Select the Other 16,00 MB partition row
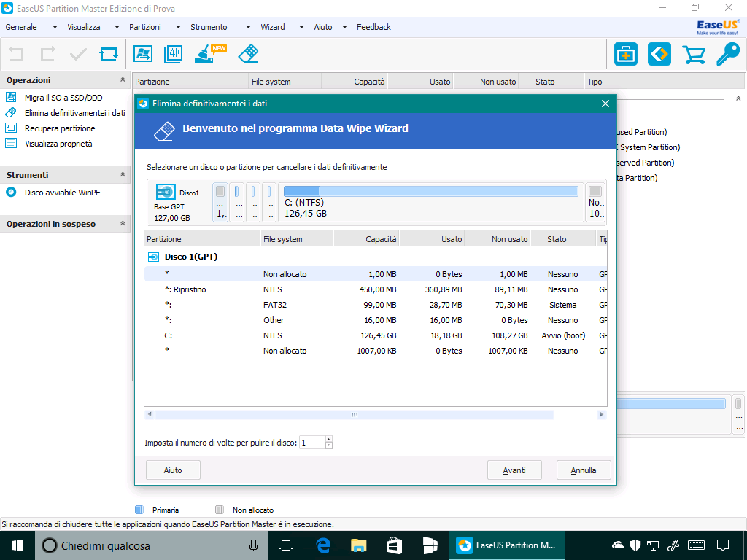This screenshot has width=747, height=560. [x=376, y=320]
